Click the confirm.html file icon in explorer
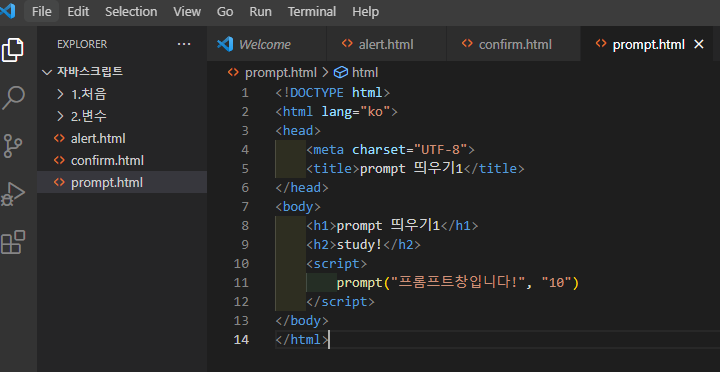This screenshot has height=372, width=720. [59, 160]
